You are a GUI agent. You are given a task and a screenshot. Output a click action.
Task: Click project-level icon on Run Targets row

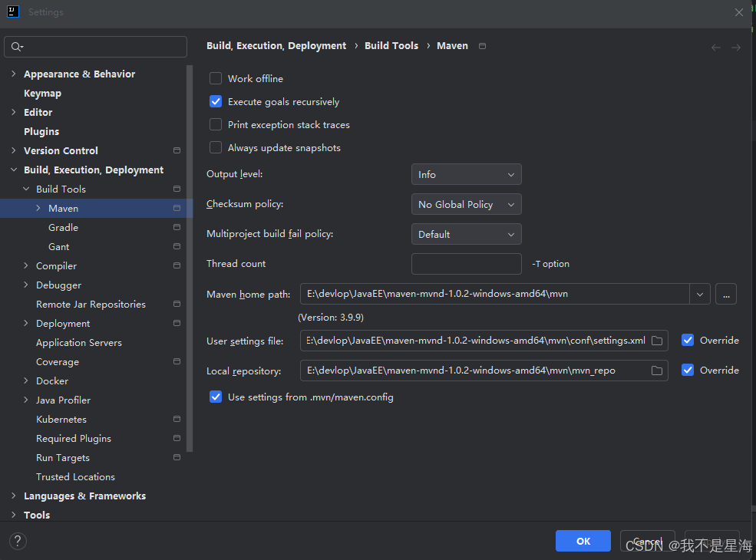(177, 457)
